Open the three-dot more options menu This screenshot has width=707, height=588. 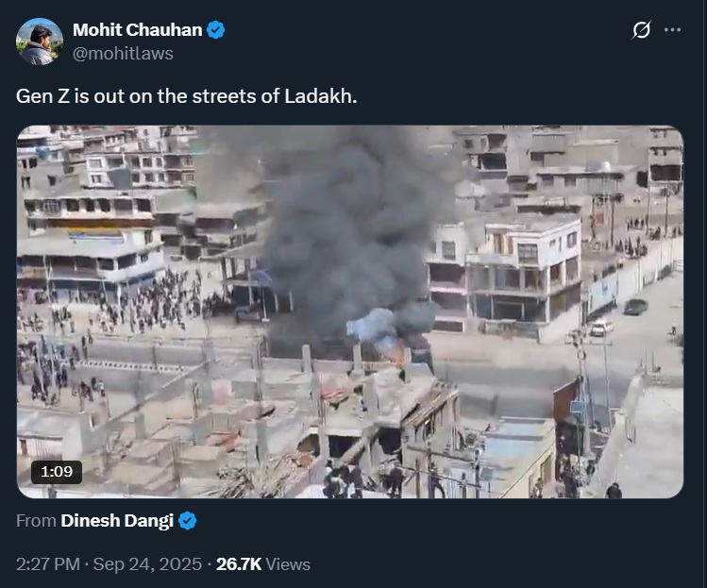tap(672, 30)
